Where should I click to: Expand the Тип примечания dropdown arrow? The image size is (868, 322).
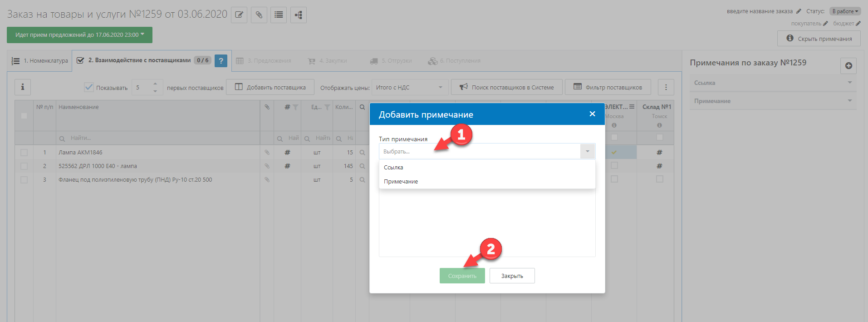587,151
